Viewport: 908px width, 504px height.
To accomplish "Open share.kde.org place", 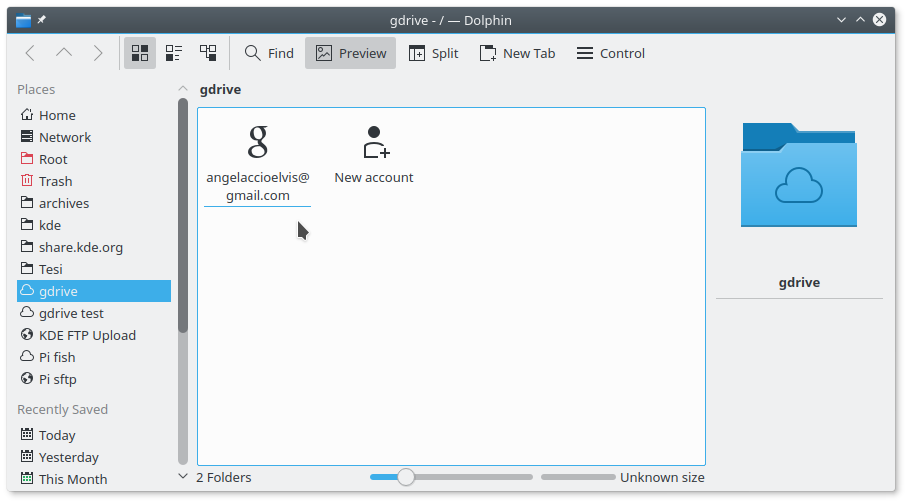I will [94, 247].
